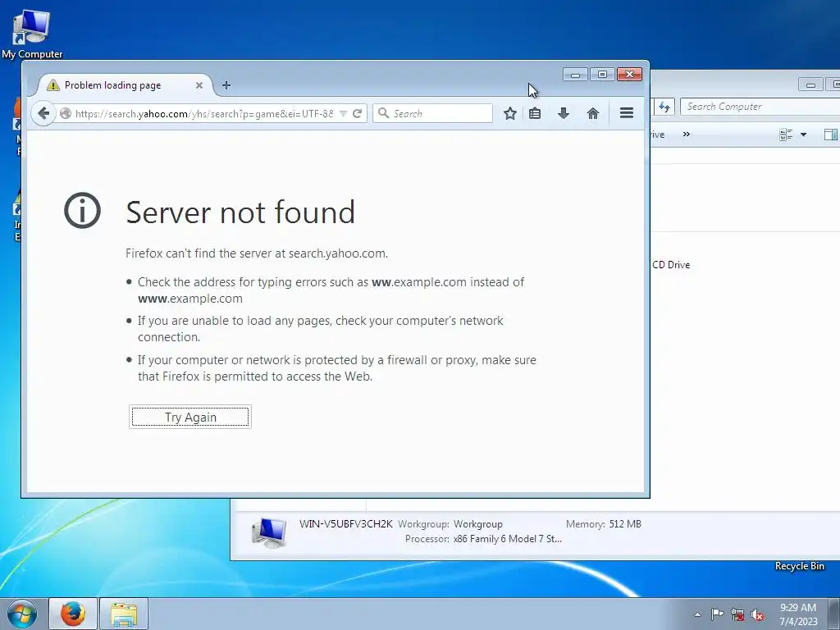Open the Firefox hamburger menu
840x630 pixels.
pos(626,113)
